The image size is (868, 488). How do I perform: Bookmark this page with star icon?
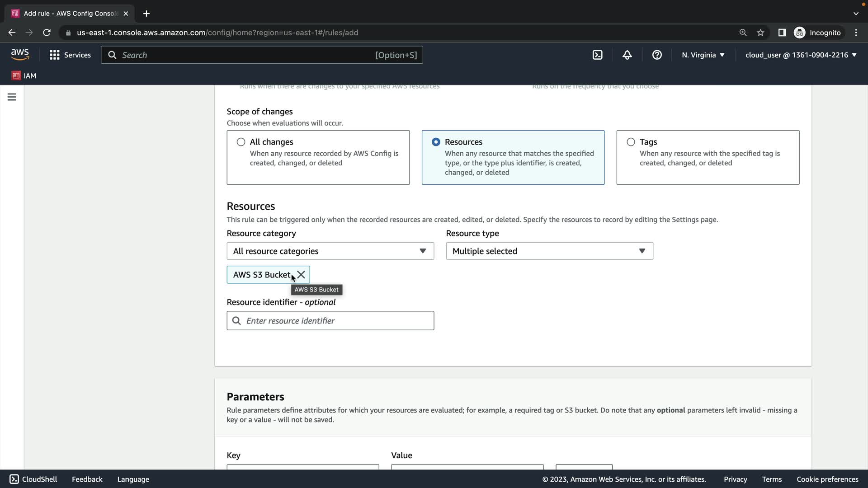point(760,33)
